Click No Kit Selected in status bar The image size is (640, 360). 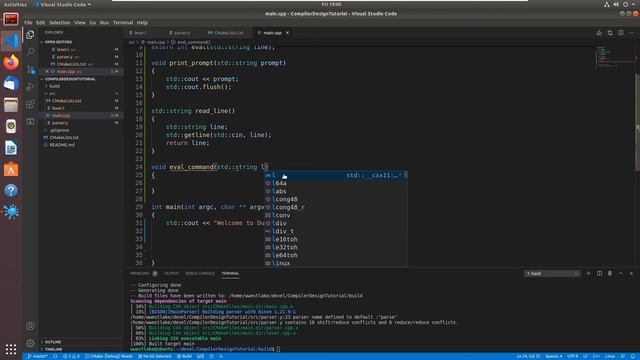(154, 356)
